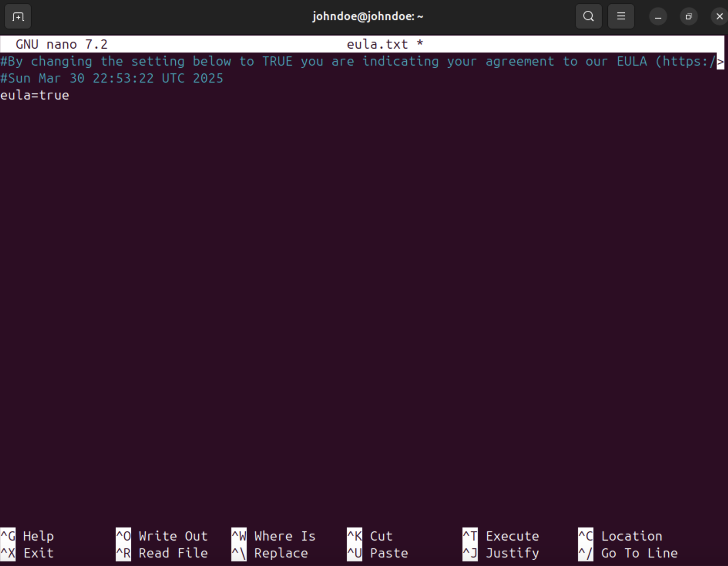Click the ^J Justify shortcut
728x566 pixels.
click(x=501, y=553)
